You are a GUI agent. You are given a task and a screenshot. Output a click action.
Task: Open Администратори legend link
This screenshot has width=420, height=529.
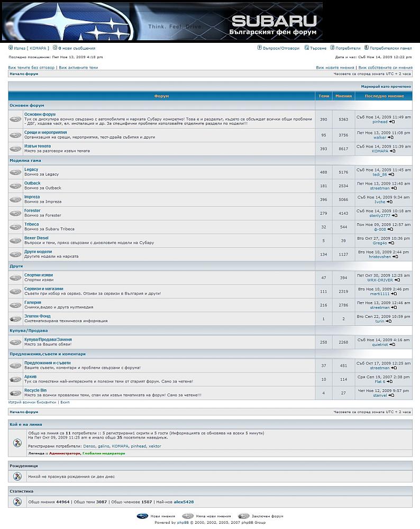click(65, 453)
